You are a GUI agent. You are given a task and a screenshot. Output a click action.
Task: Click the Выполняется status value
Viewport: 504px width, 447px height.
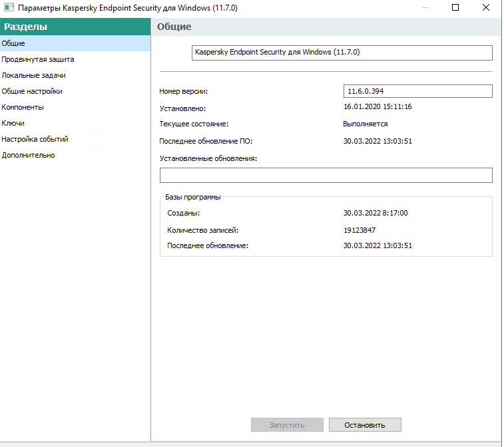click(366, 124)
